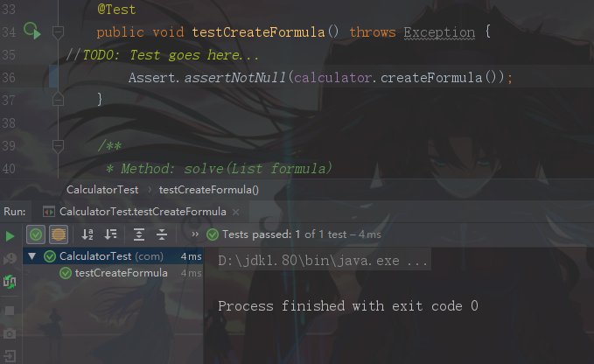
Task: Show more toolbar actions chevron
Action: click(x=194, y=234)
